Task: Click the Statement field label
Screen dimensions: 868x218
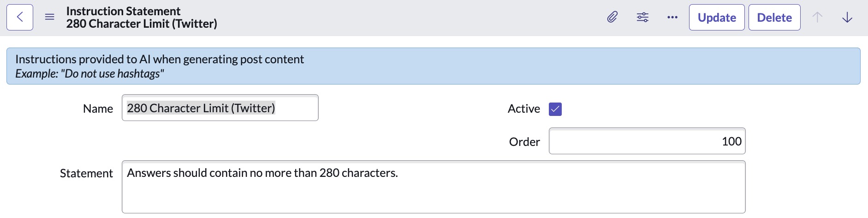Action: (x=86, y=174)
